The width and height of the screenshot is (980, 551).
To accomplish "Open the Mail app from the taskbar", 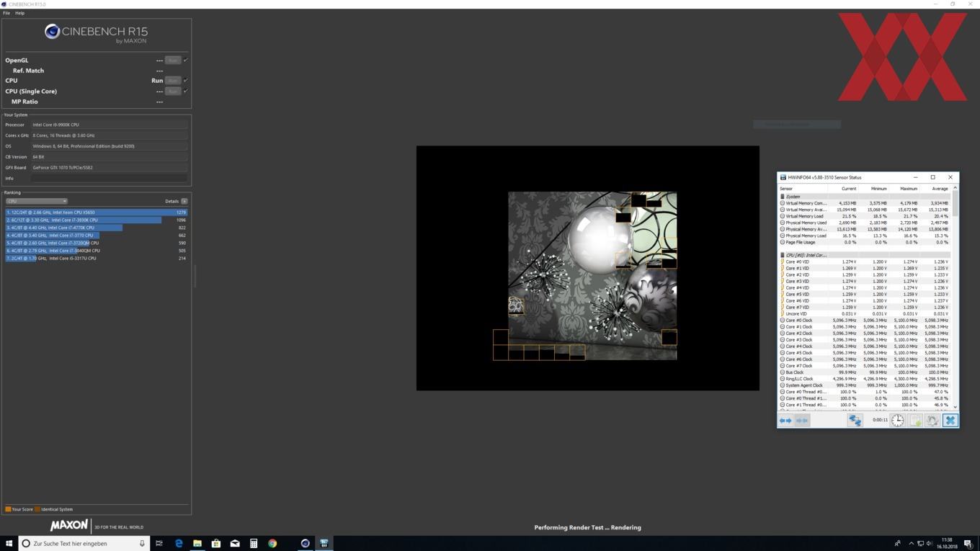I will click(235, 543).
